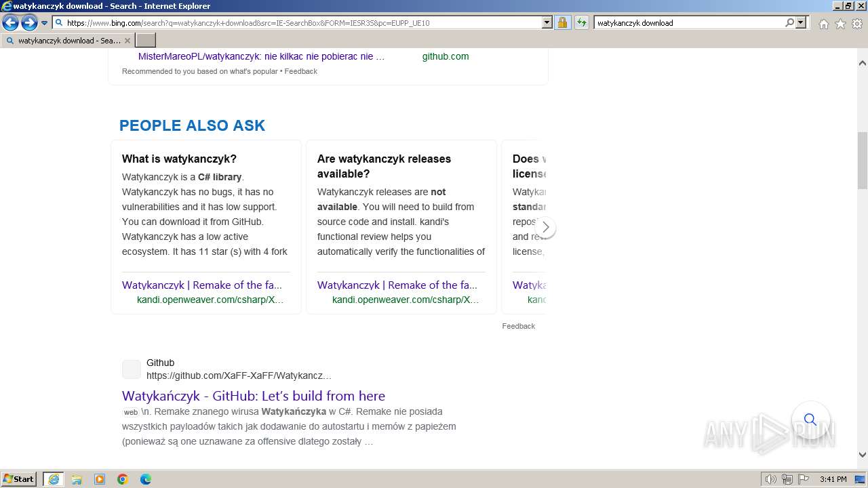Open the Watykanczyk Remake link under 'Are watykanczyk releases'
The image size is (868, 488).
[x=397, y=285]
